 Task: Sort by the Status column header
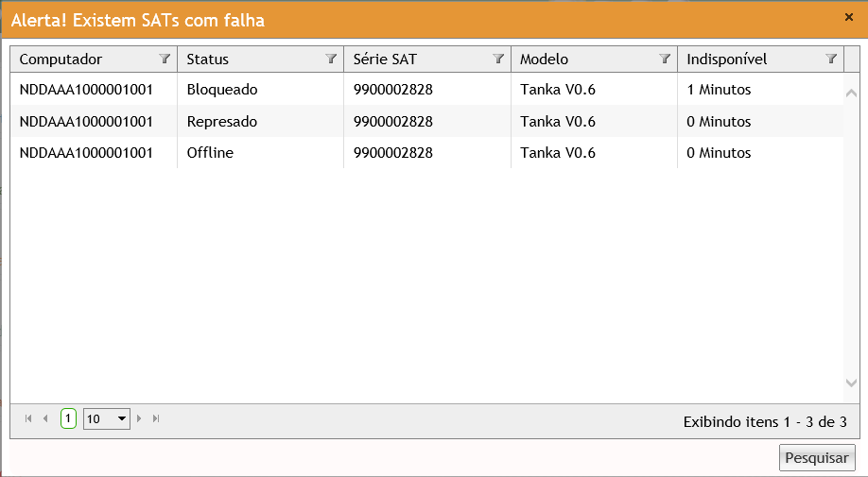[208, 59]
